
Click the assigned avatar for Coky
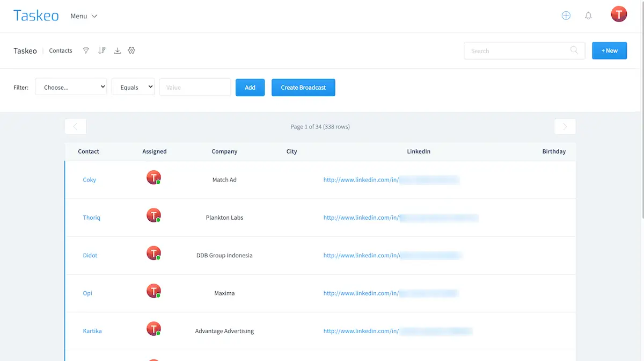153,177
